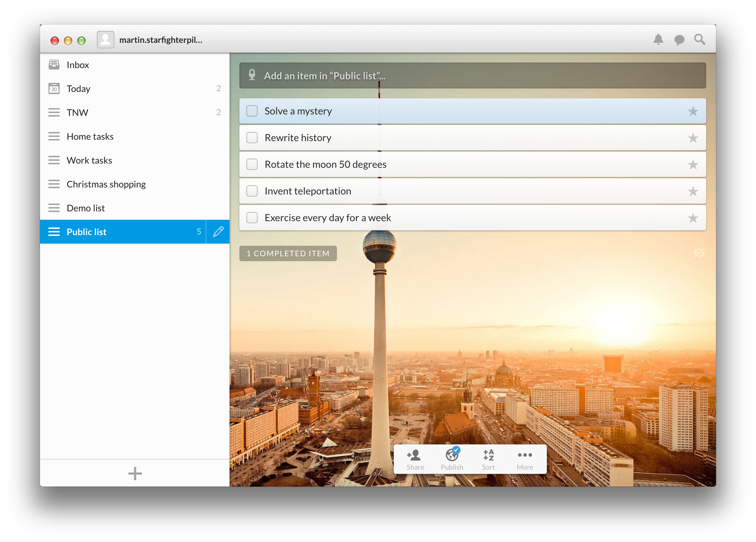
Task: Select the Demo list
Action: point(135,208)
